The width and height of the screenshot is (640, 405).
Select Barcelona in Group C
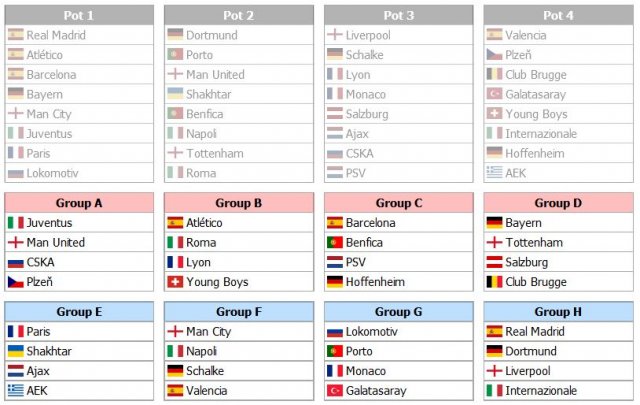pos(371,223)
